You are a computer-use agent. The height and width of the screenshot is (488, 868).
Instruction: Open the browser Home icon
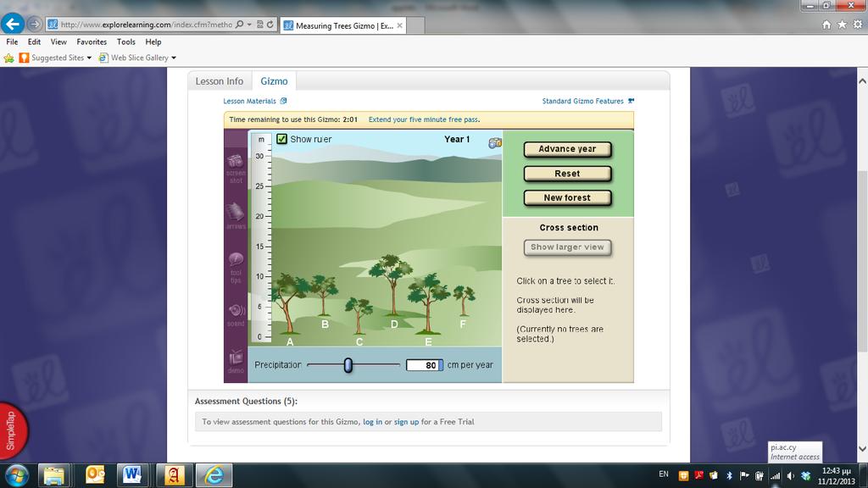[826, 25]
